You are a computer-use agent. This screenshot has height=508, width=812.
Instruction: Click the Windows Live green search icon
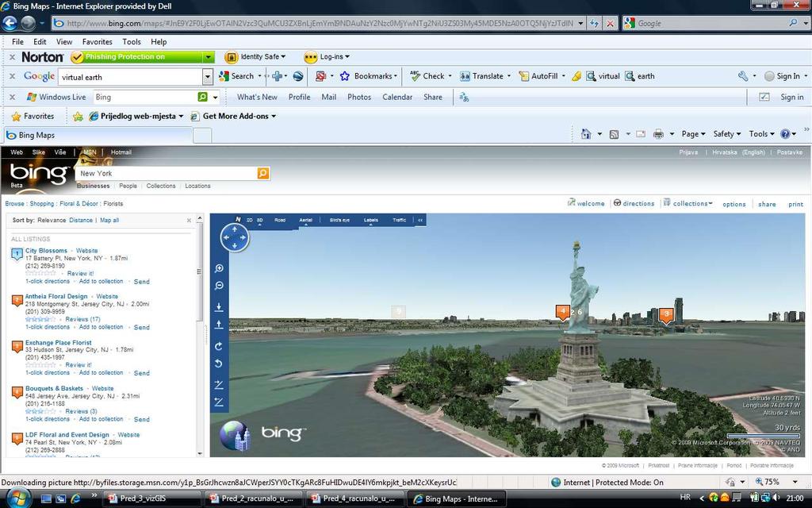202,97
